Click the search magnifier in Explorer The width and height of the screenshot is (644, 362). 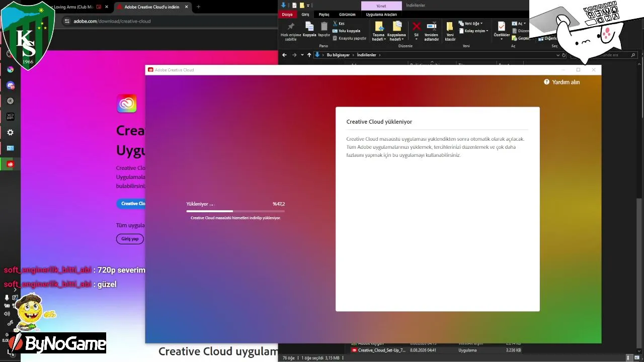click(x=633, y=55)
